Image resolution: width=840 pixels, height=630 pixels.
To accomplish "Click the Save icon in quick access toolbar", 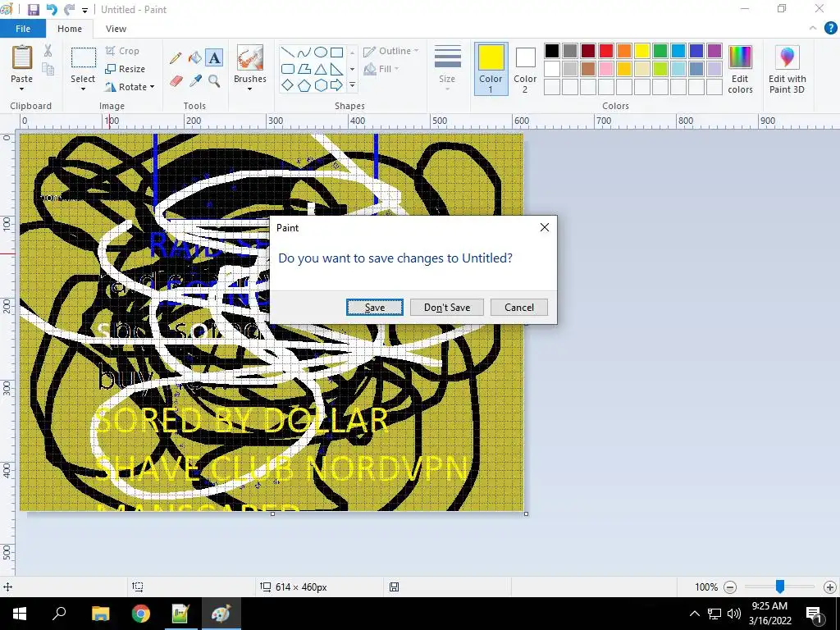I will pos(33,10).
